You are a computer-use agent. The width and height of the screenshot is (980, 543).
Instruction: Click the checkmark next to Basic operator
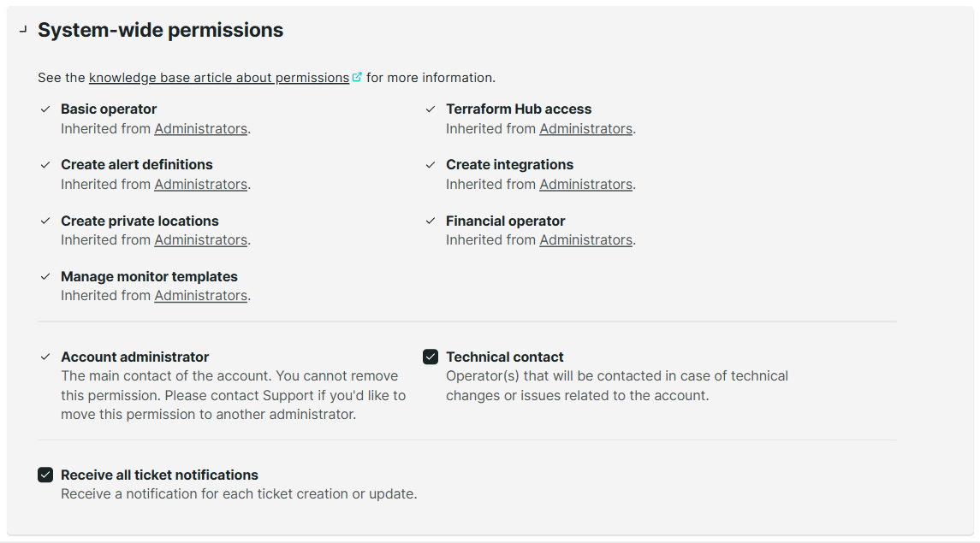pos(45,109)
